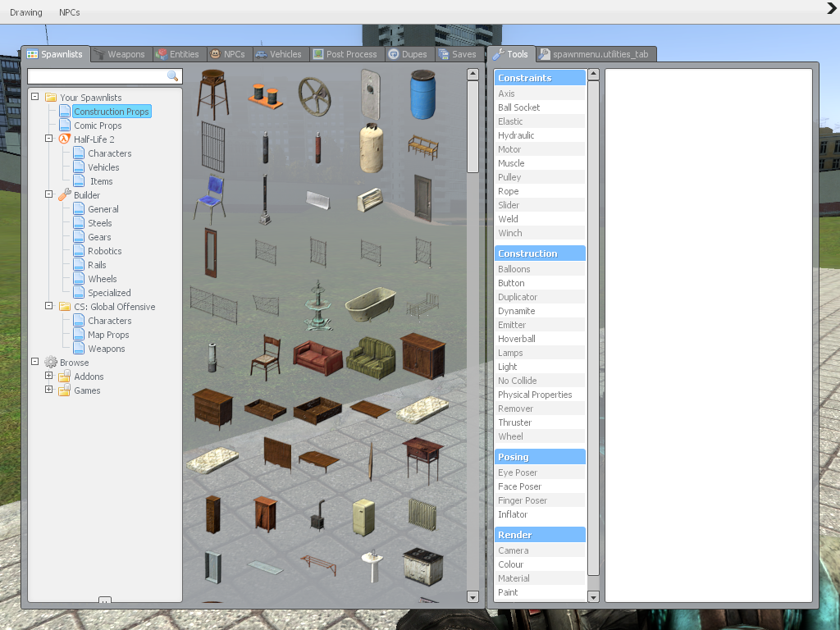Open the Comic Props spawnlist
The height and width of the screenshot is (630, 840).
[x=98, y=126]
